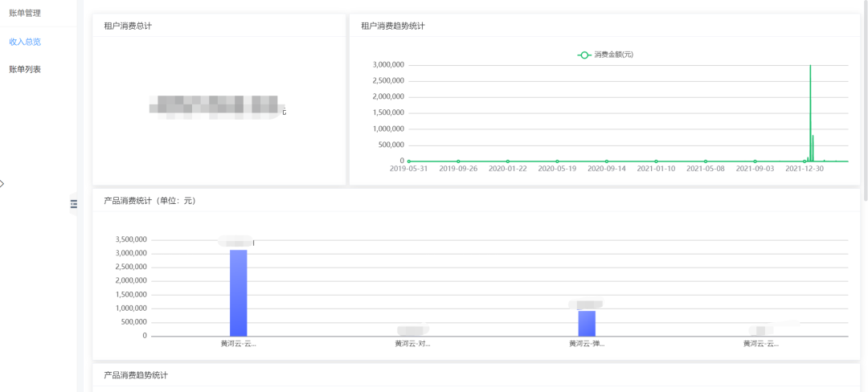Click the 产品消费统计（单位：元） title
Image resolution: width=868 pixels, height=392 pixels.
pos(149,201)
